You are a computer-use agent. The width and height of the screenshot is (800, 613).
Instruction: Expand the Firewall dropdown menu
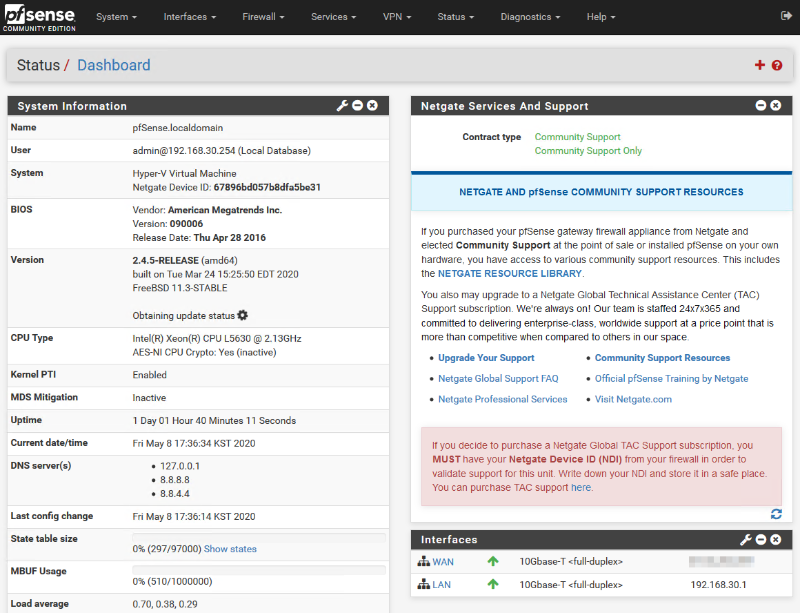(x=263, y=17)
